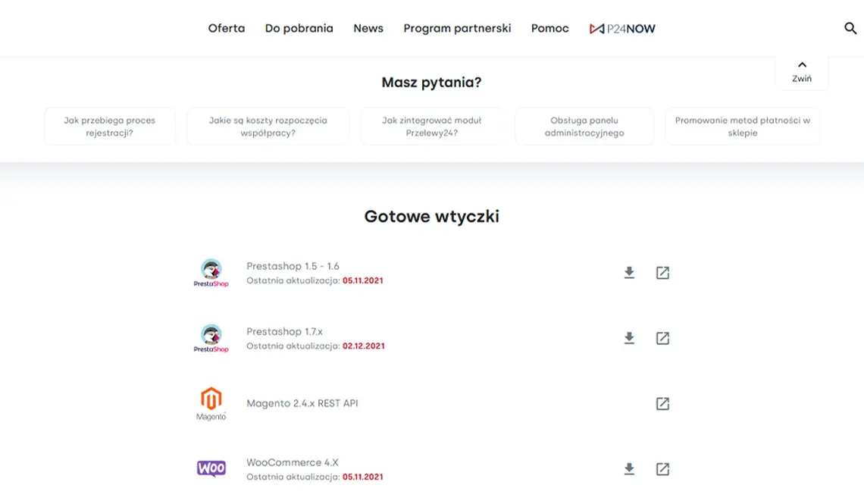Open external link for Prestashop 1.5 - 1.6
The image size is (864, 504).
(662, 273)
